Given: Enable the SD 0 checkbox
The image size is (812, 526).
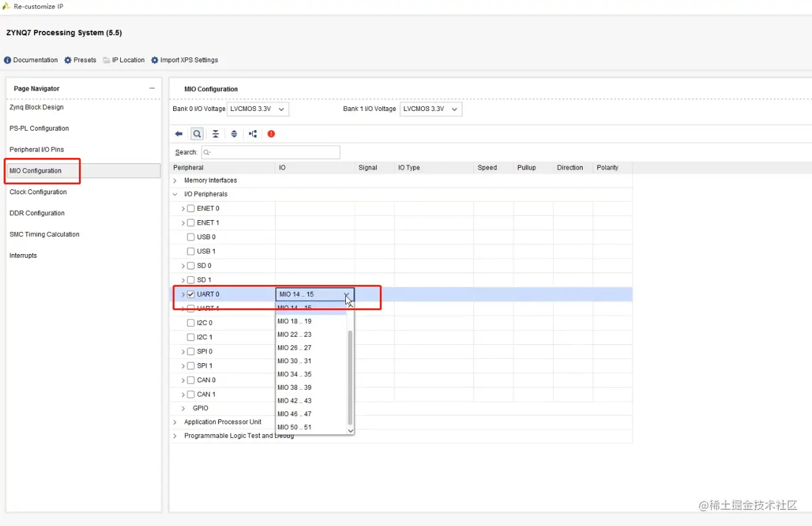Looking at the screenshot, I should tap(191, 266).
